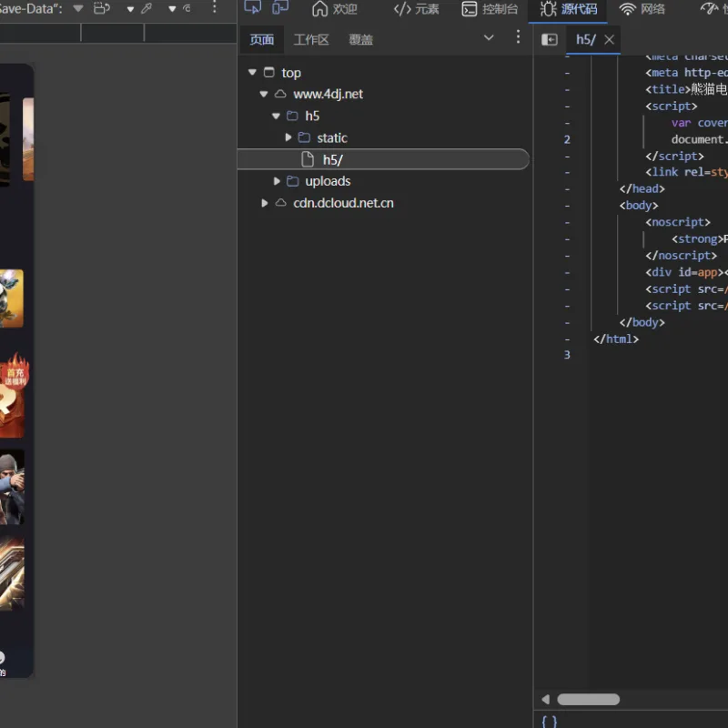Open device toolbar more options menu

pos(215,7)
